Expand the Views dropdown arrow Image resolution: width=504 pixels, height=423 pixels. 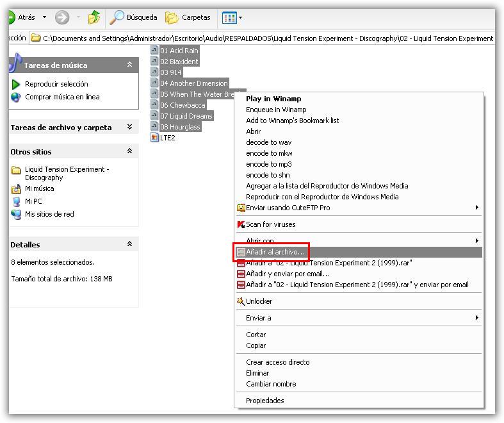(x=240, y=18)
